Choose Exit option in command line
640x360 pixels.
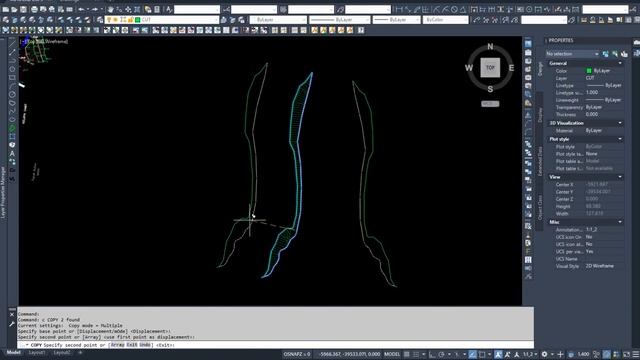click(131, 345)
